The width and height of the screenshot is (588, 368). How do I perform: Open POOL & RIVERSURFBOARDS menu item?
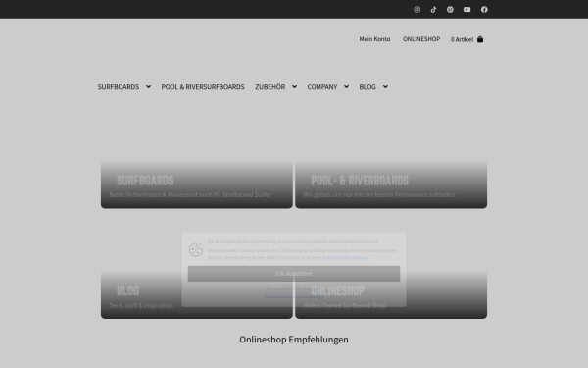[x=203, y=87]
